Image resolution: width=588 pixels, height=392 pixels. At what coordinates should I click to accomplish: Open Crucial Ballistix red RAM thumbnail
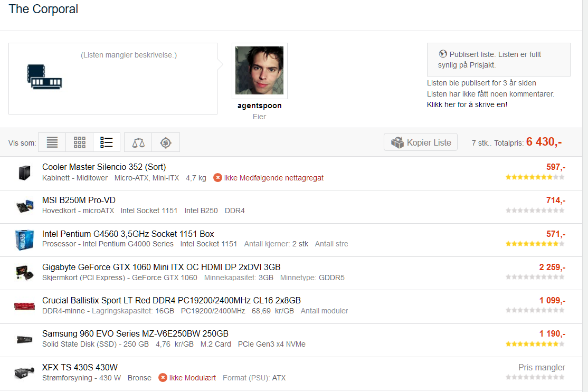(x=25, y=306)
